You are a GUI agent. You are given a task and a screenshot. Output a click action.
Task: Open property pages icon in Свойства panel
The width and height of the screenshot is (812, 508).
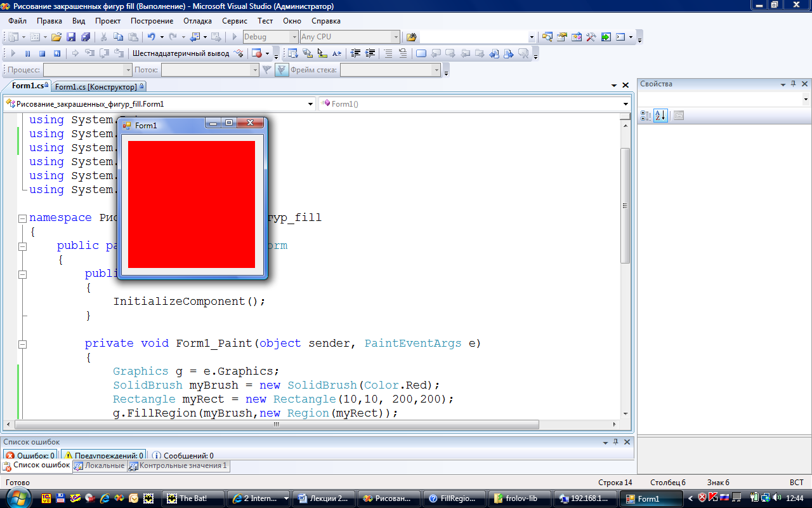click(679, 116)
